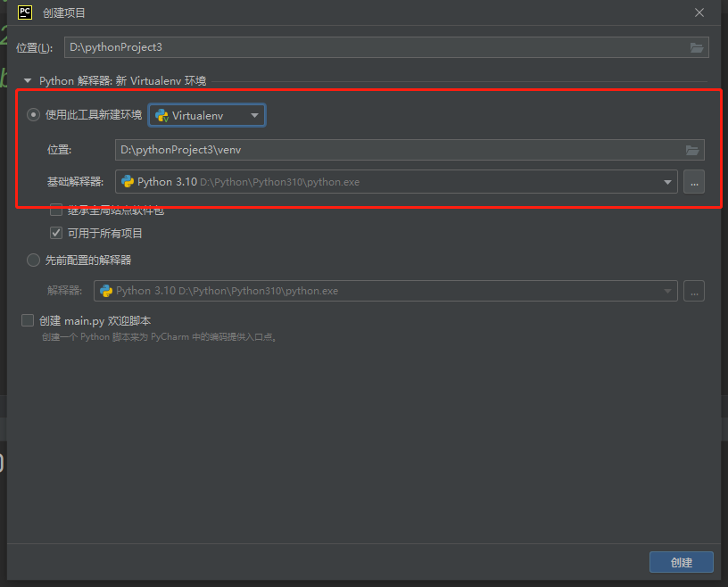Click Python 解释器: 新 Virtualenv 环境 heading

(x=122, y=81)
